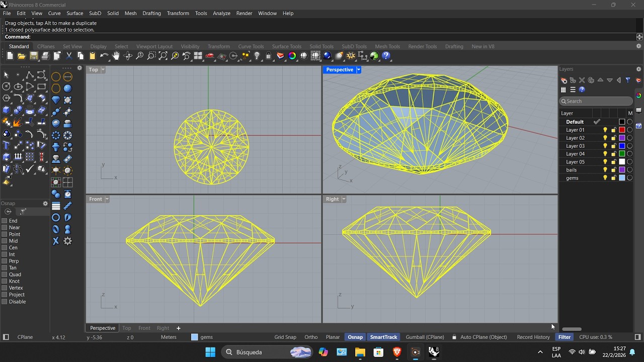The height and width of the screenshot is (362, 644).
Task: Click the 4 Viewports layout icon
Action: 198,56
